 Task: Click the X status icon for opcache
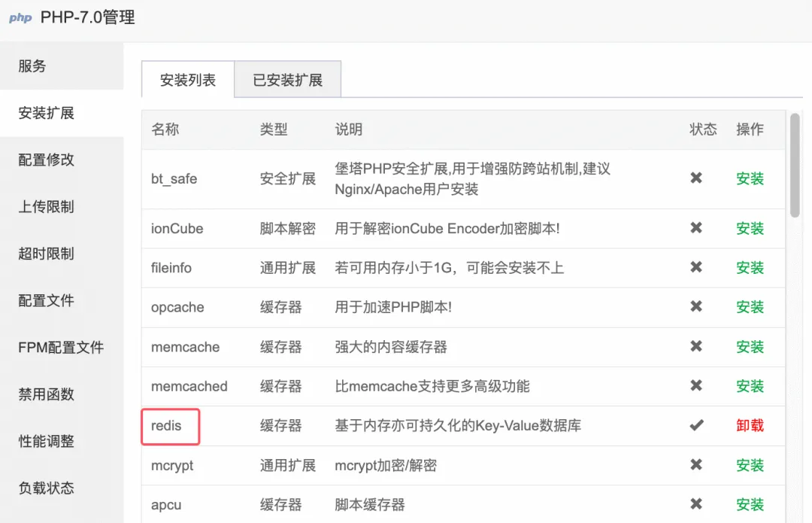point(696,307)
